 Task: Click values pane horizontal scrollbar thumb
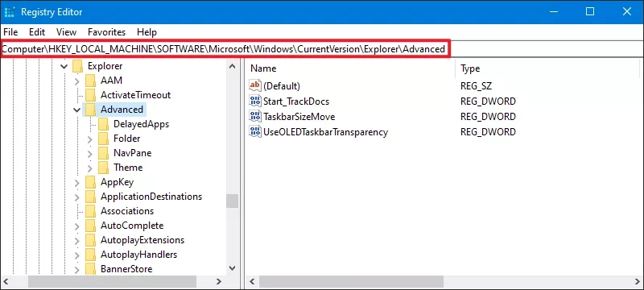coord(351,282)
